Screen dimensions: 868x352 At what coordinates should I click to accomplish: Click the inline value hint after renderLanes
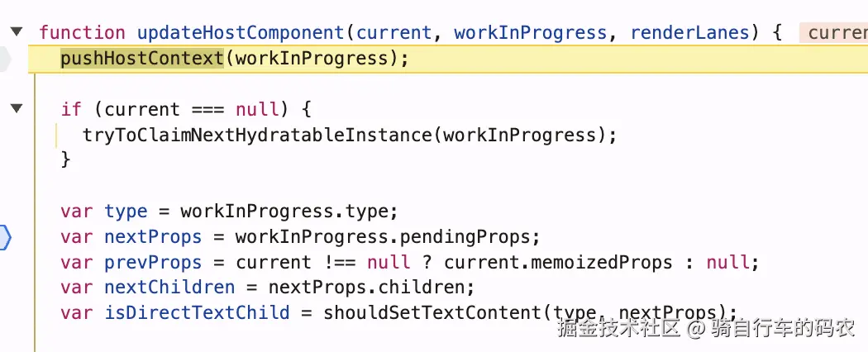click(837, 33)
